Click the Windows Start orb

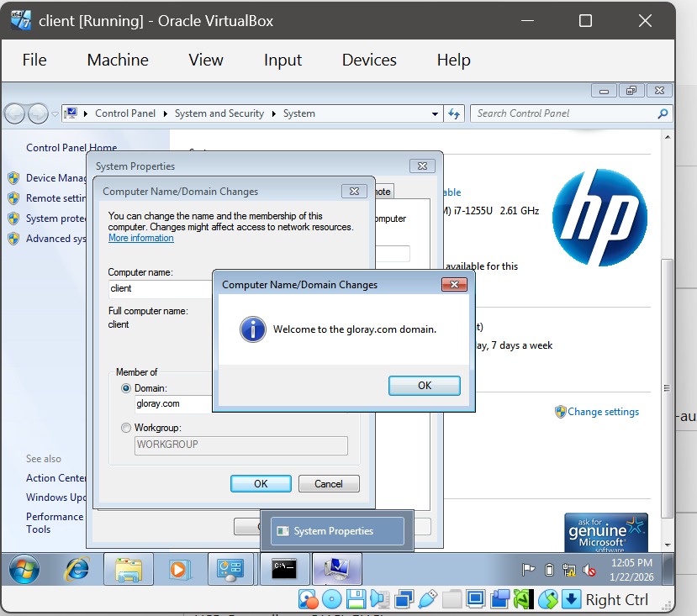coord(24,570)
